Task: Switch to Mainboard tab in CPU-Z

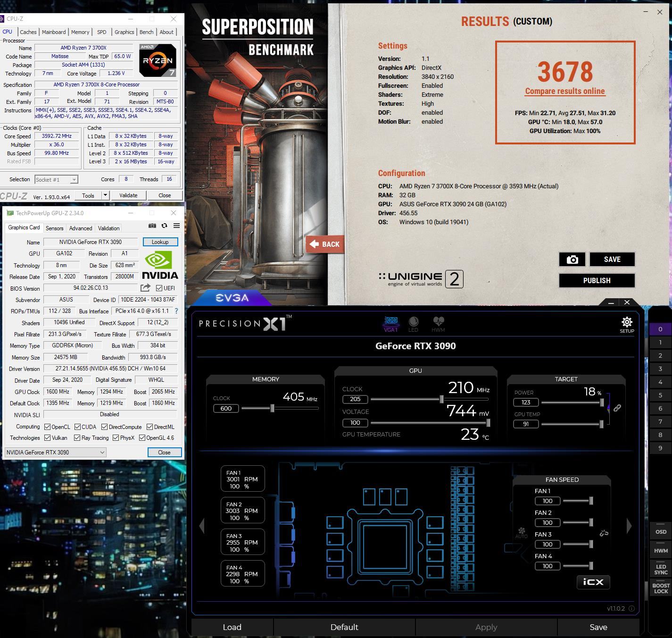Action: [x=54, y=32]
